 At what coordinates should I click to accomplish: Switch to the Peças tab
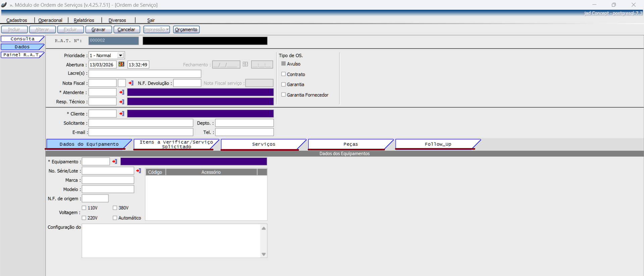point(350,144)
